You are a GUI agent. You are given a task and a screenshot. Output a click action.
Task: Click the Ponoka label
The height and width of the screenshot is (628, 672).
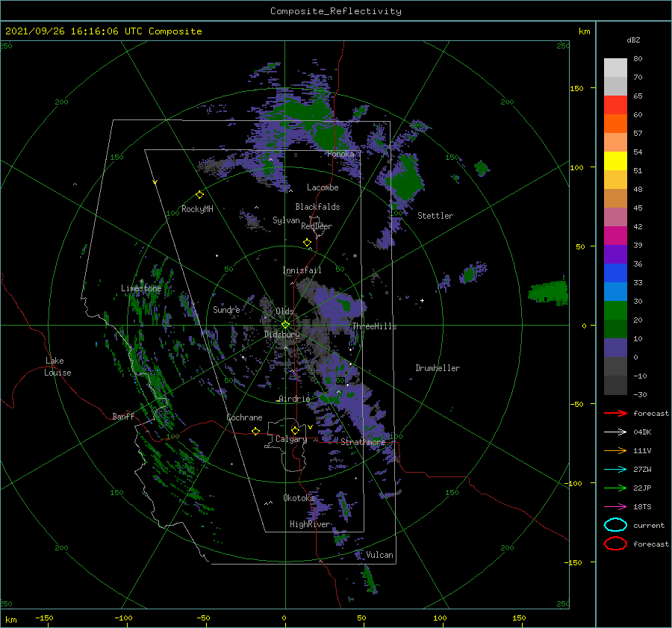[340, 154]
